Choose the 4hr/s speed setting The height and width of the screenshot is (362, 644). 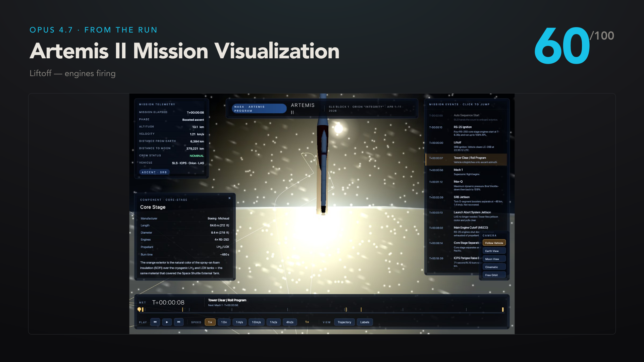[290, 322]
